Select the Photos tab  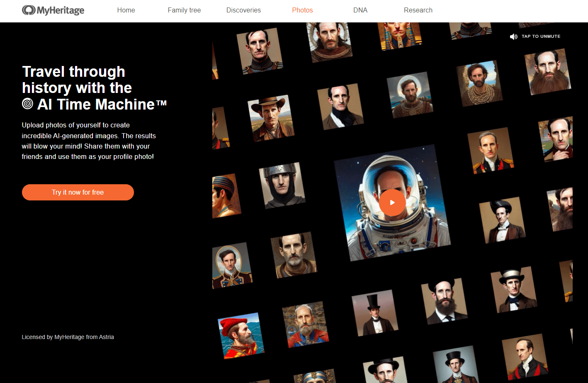(x=302, y=10)
